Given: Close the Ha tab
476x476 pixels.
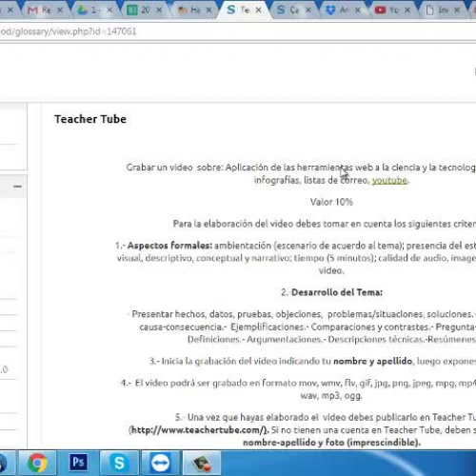Looking at the screenshot, I should point(209,10).
